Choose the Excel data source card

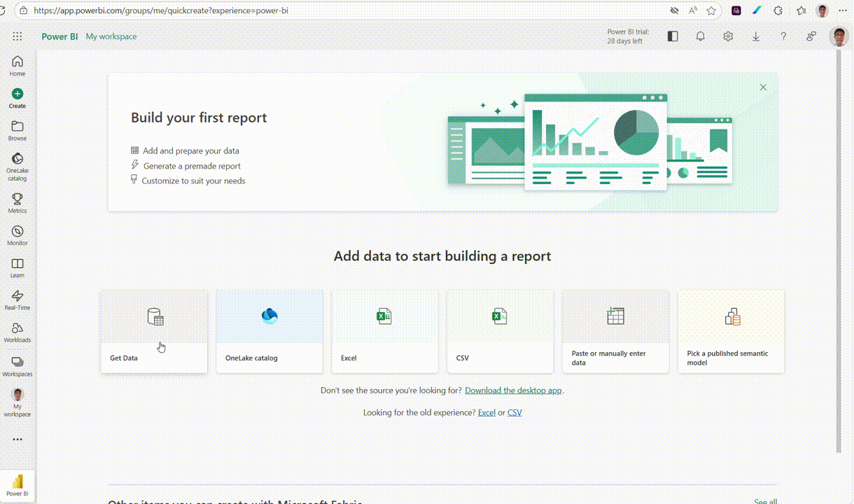(x=385, y=331)
